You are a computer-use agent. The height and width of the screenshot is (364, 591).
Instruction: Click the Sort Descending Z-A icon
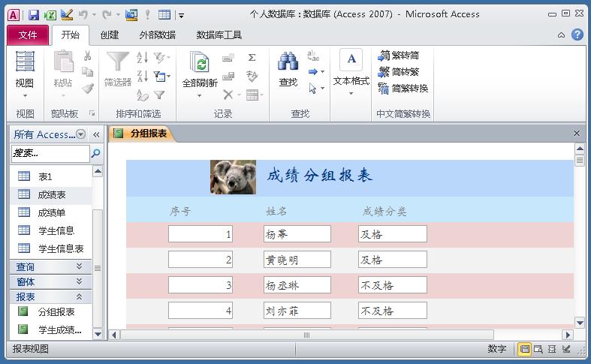143,76
